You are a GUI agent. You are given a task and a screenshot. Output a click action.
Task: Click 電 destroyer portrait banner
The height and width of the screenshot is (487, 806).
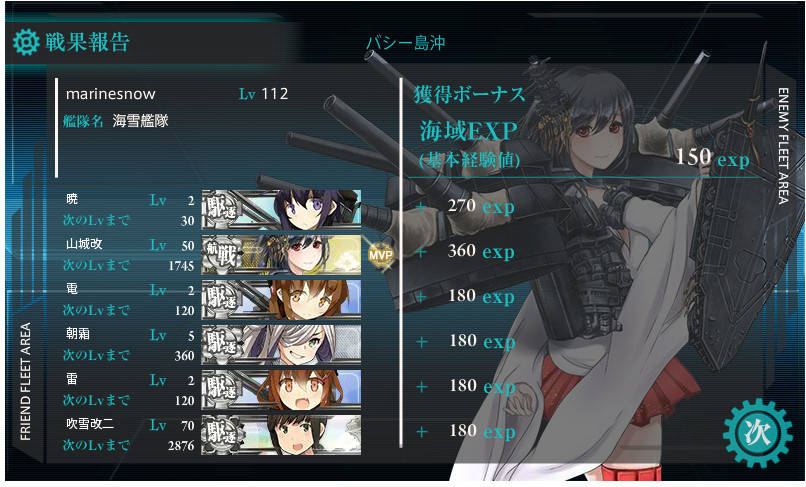coord(281,299)
